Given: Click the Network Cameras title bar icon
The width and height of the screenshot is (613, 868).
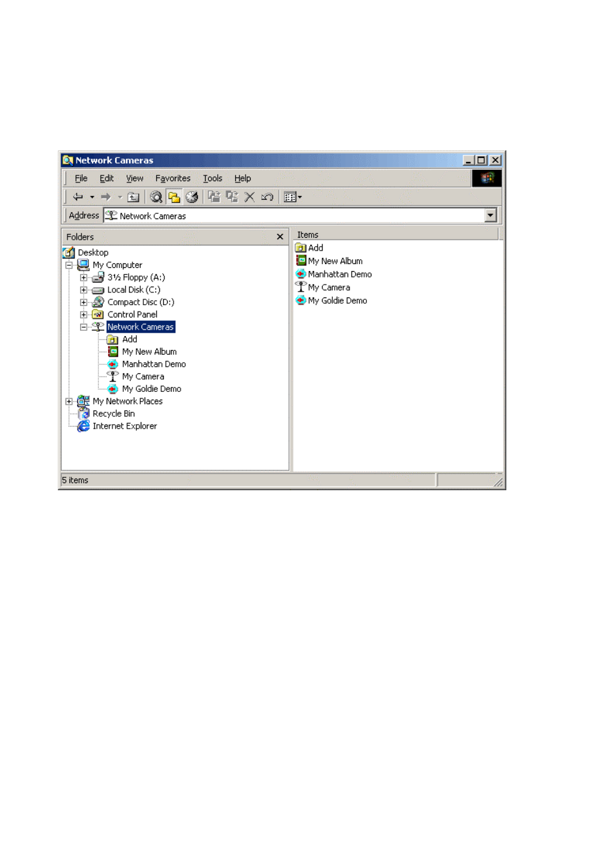Looking at the screenshot, I should [67, 161].
